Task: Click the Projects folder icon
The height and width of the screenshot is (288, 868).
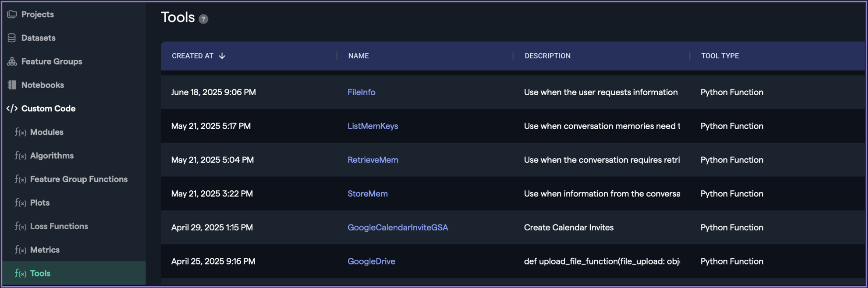Action: tap(12, 14)
